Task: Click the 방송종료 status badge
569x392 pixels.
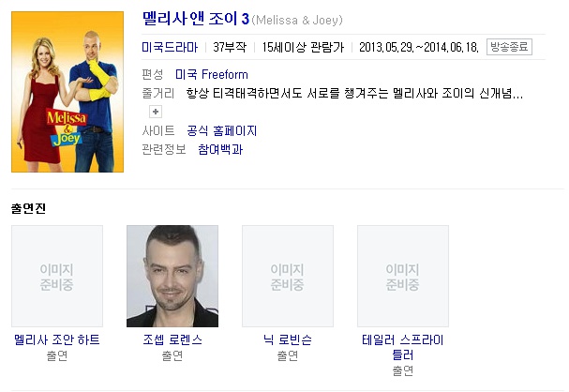Action: click(509, 47)
